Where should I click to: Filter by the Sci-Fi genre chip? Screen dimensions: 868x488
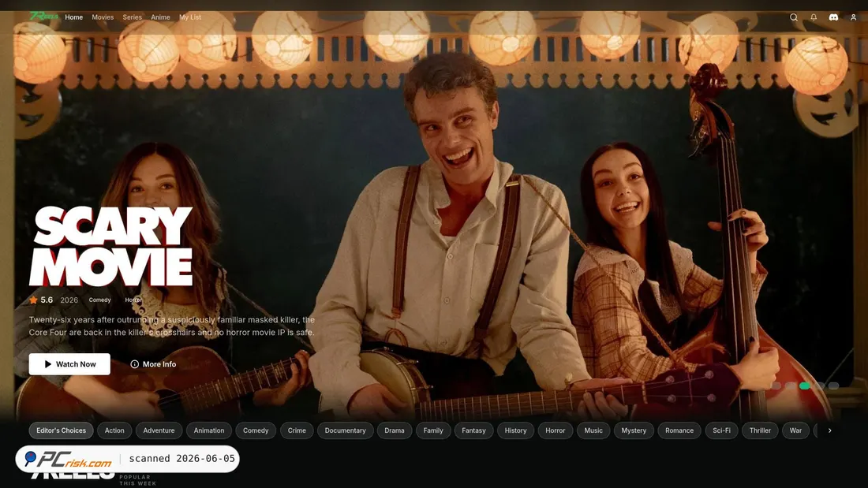point(721,430)
